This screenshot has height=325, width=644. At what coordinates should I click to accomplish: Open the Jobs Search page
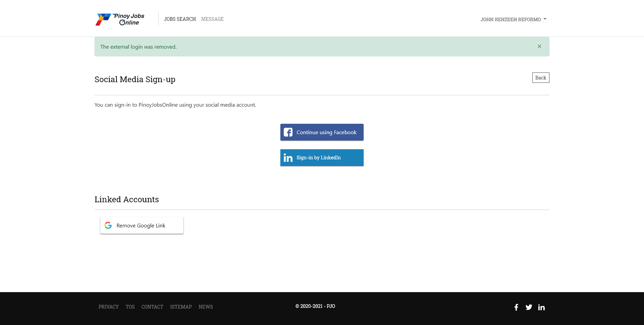click(x=180, y=19)
